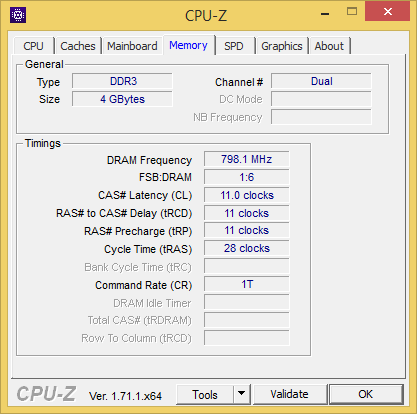This screenshot has width=417, height=414.
Task: Switch to the CPU tab
Action: click(x=34, y=46)
